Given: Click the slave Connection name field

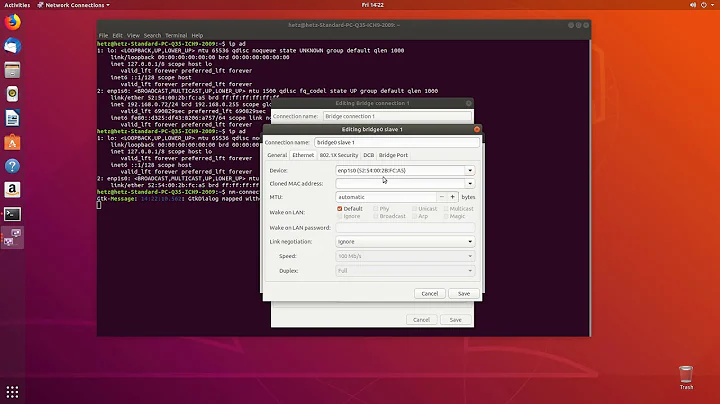Looking at the screenshot, I should pos(393,142).
